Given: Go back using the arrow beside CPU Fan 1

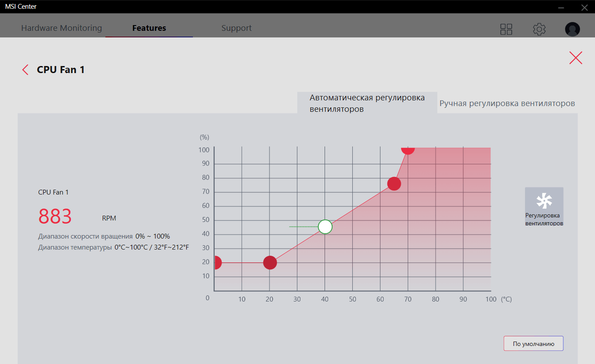Looking at the screenshot, I should (26, 70).
